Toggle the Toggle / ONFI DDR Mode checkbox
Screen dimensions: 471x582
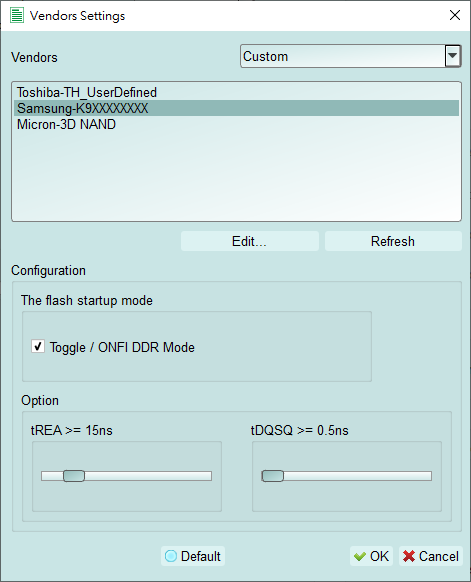38,346
